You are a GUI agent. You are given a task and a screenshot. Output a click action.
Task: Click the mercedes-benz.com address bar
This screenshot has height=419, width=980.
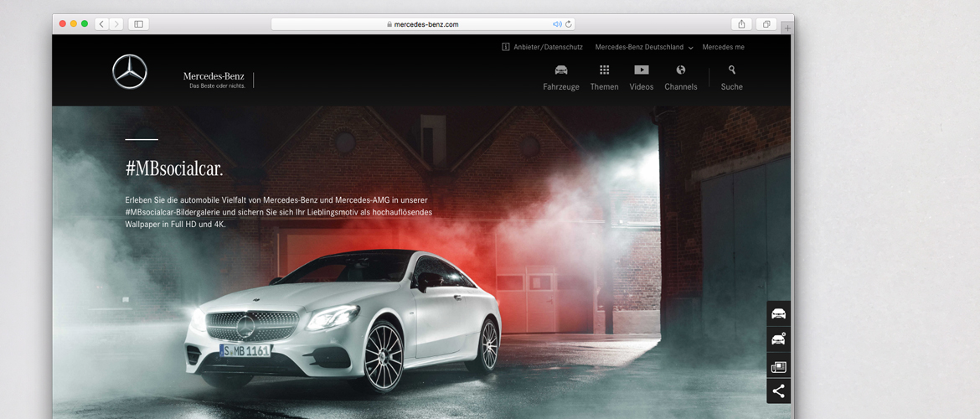pyautogui.click(x=422, y=23)
